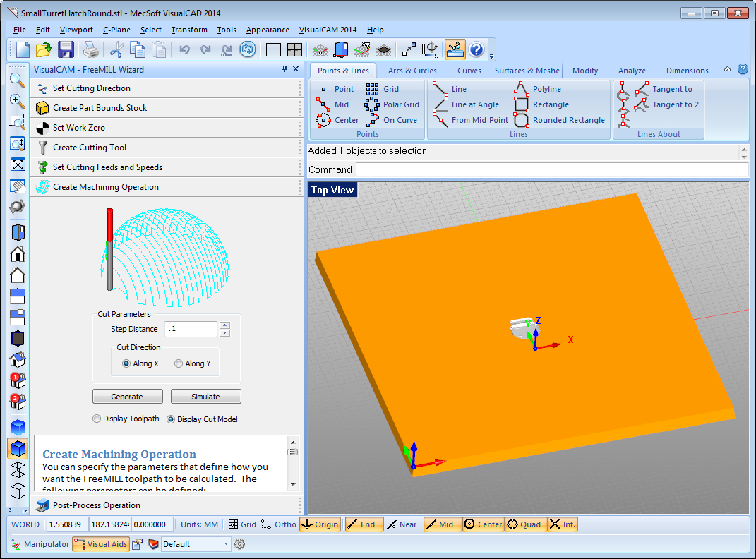This screenshot has width=756, height=559.
Task: Click the Rectangle tool icon
Action: tap(521, 104)
